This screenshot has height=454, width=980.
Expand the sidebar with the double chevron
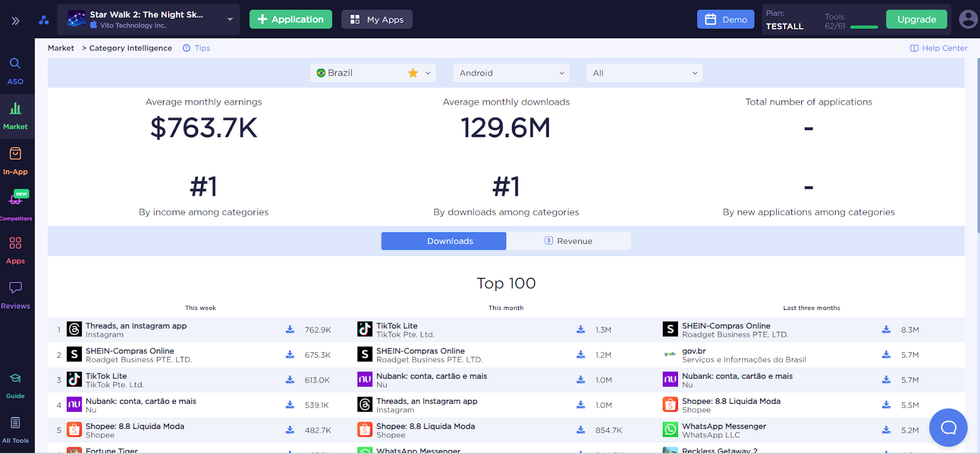15,21
